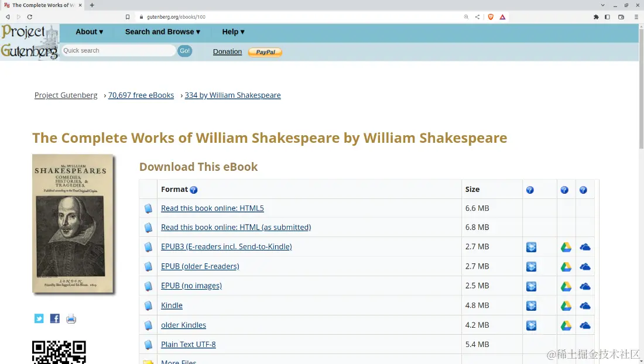Image resolution: width=644 pixels, height=364 pixels.
Task: Send EPUB3 to Dropbox
Action: point(532,247)
